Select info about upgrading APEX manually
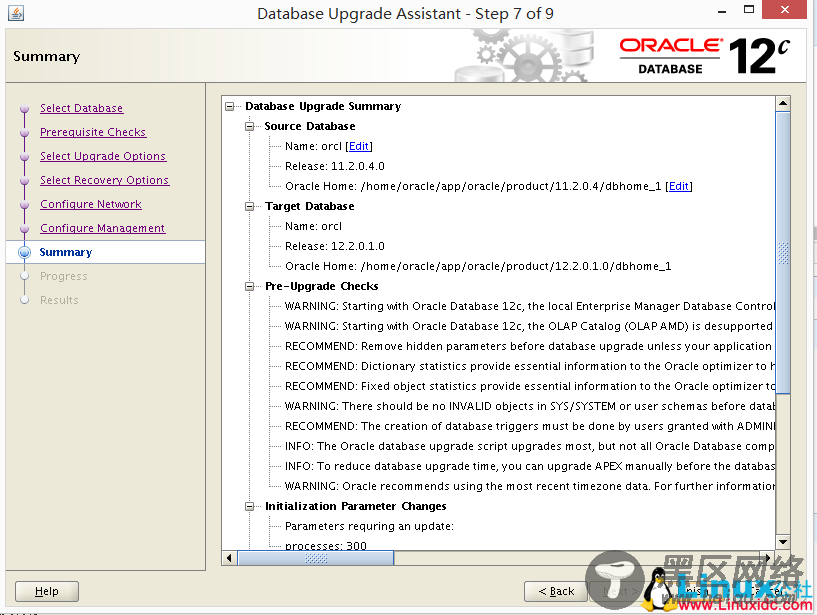817x615 pixels. [x=529, y=466]
